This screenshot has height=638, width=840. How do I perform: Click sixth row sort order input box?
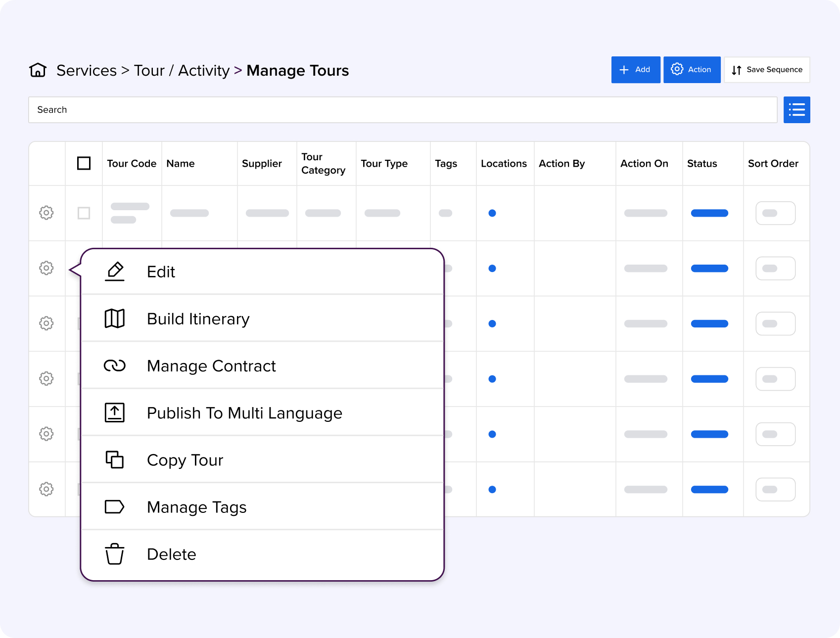tap(776, 490)
